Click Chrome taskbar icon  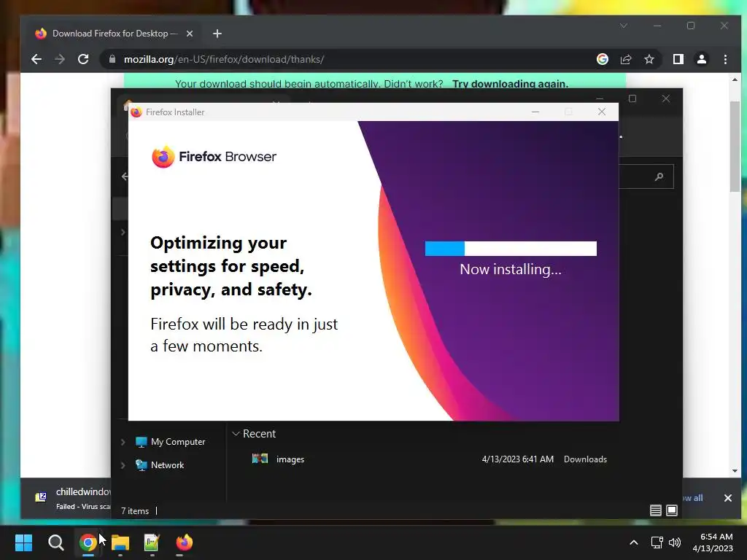88,542
